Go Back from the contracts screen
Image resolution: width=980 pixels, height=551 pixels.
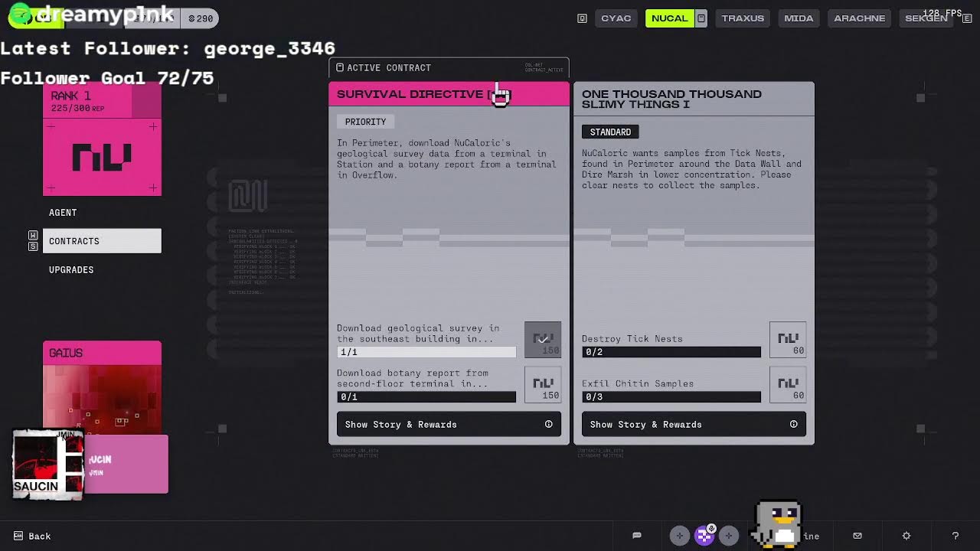pos(32,536)
